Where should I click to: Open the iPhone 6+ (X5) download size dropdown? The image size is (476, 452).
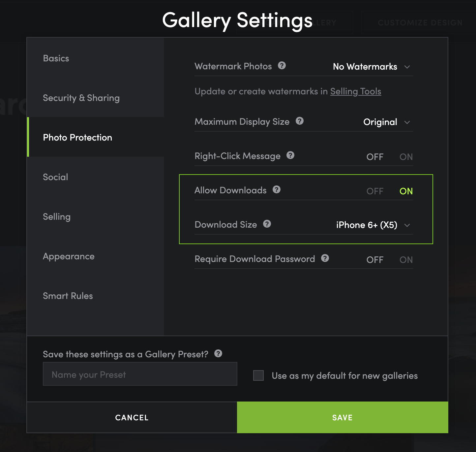coord(373,225)
